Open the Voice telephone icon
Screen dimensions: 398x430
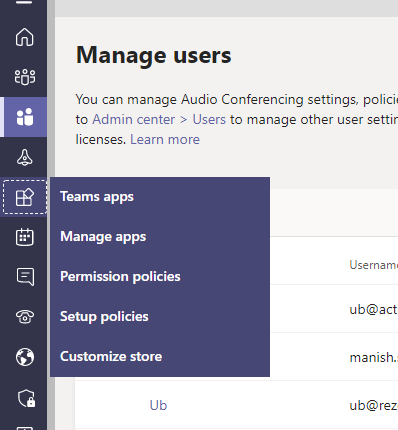(25, 317)
